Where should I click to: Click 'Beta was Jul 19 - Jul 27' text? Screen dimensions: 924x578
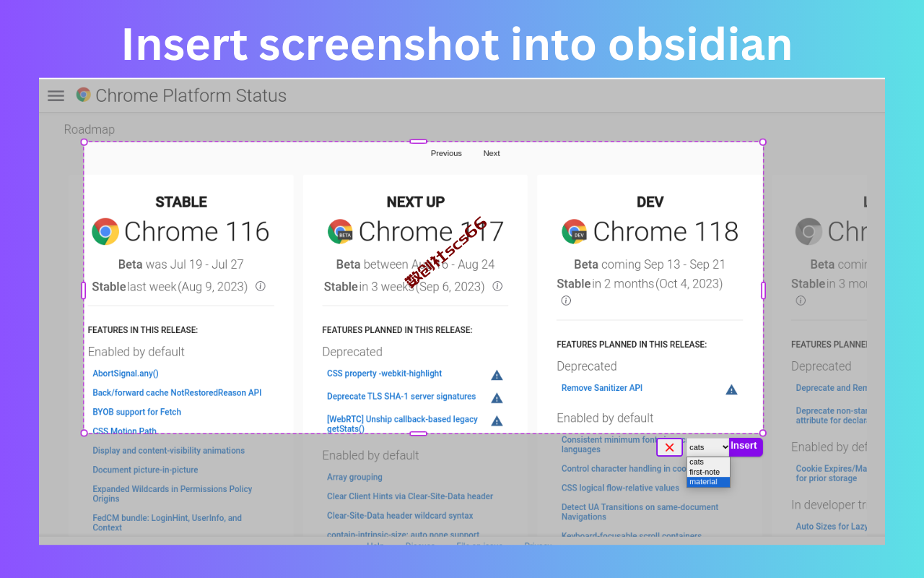[181, 264]
